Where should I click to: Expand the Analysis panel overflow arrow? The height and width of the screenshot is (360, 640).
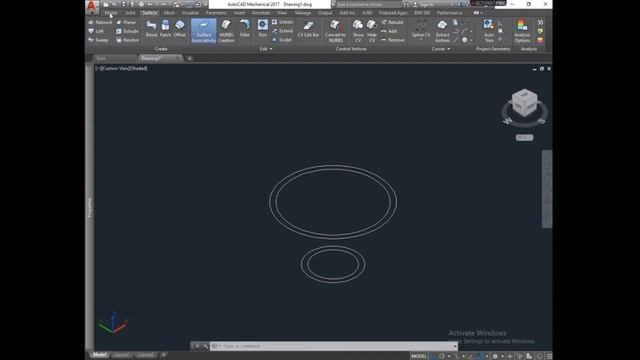(540, 22)
